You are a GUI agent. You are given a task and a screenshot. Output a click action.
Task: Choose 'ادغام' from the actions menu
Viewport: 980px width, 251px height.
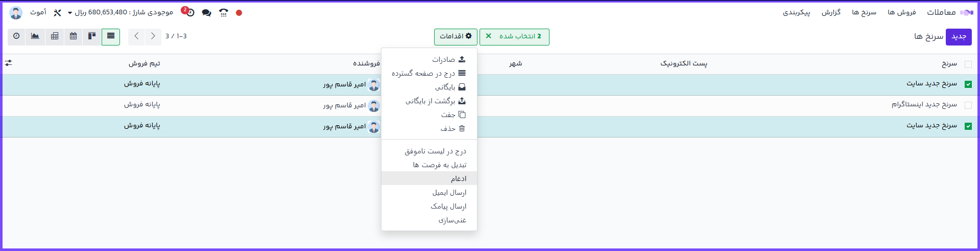[458, 178]
